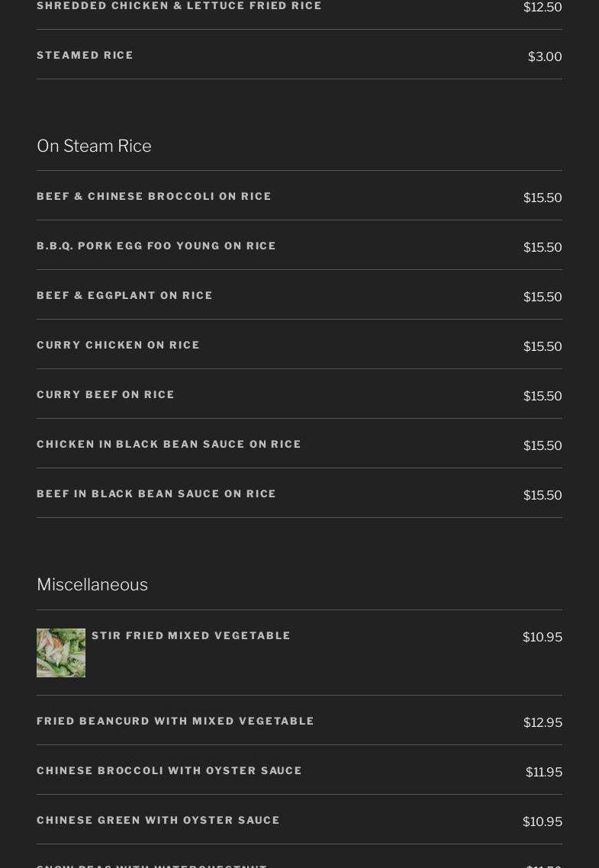Select Beef & Chinese Broccoli on Rice
This screenshot has width=599, height=868.
(154, 197)
